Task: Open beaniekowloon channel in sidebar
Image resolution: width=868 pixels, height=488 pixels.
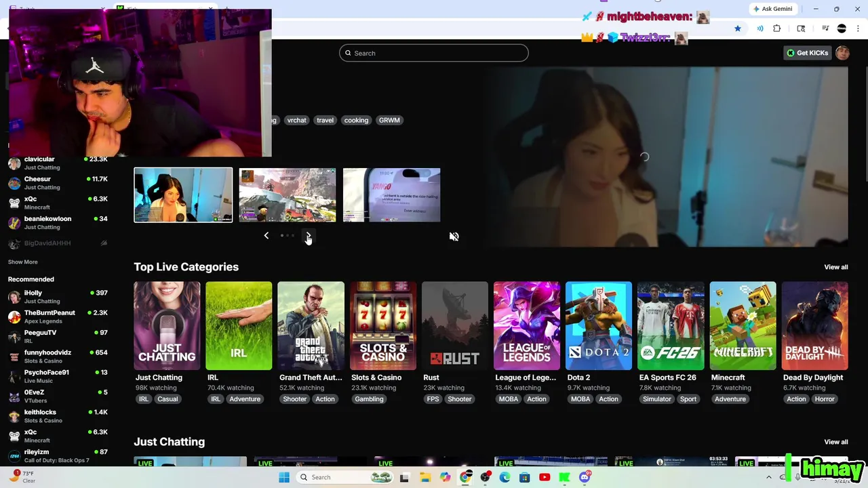Action: [x=58, y=222]
